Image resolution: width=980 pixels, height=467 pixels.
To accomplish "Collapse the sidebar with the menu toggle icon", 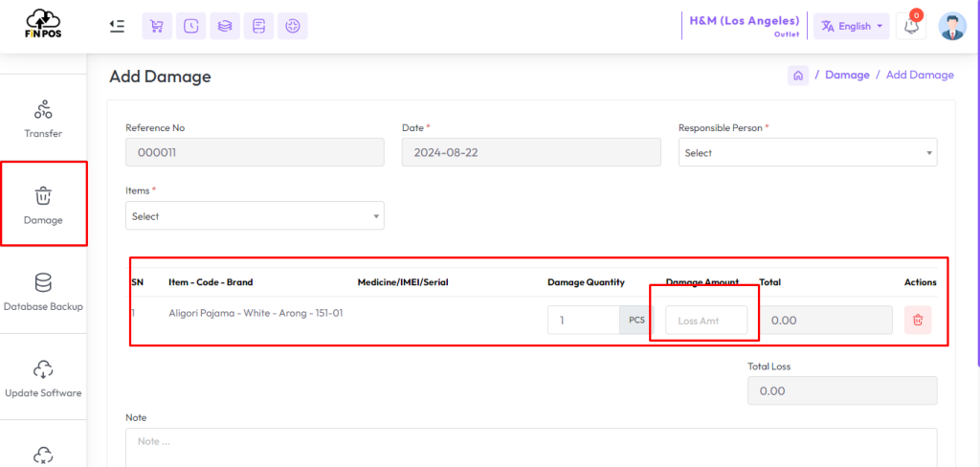I will pyautogui.click(x=117, y=26).
